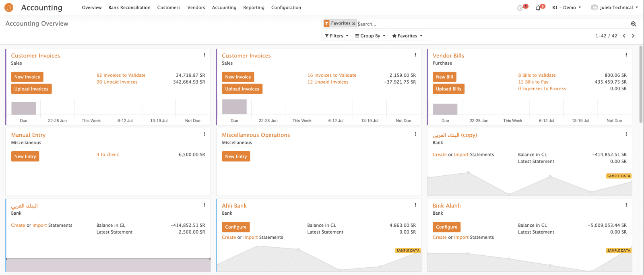Image resolution: width=644 pixels, height=275 pixels.
Task: Click Configure on Ahli Bank card
Action: [236, 227]
